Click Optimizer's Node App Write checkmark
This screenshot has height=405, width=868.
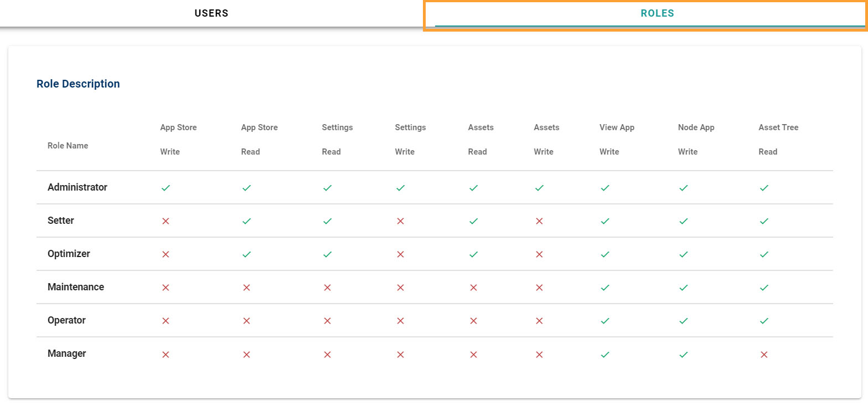point(684,254)
